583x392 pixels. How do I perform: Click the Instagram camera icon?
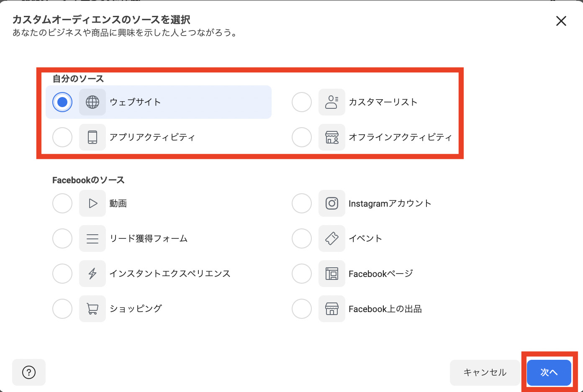332,203
